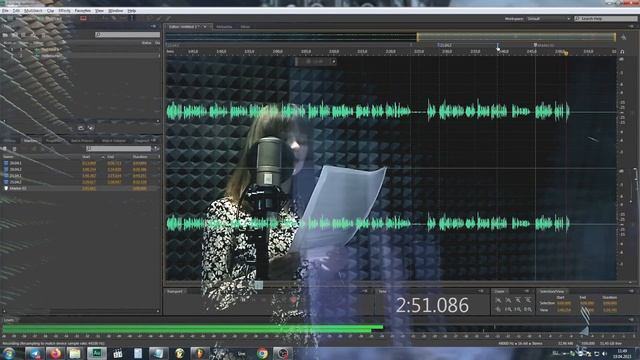Click the headphones icon beside the time ruler

point(622,52)
